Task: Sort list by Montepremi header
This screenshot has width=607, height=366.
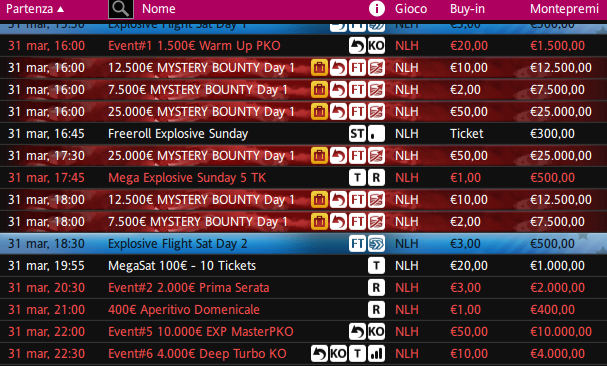Action: point(564,9)
